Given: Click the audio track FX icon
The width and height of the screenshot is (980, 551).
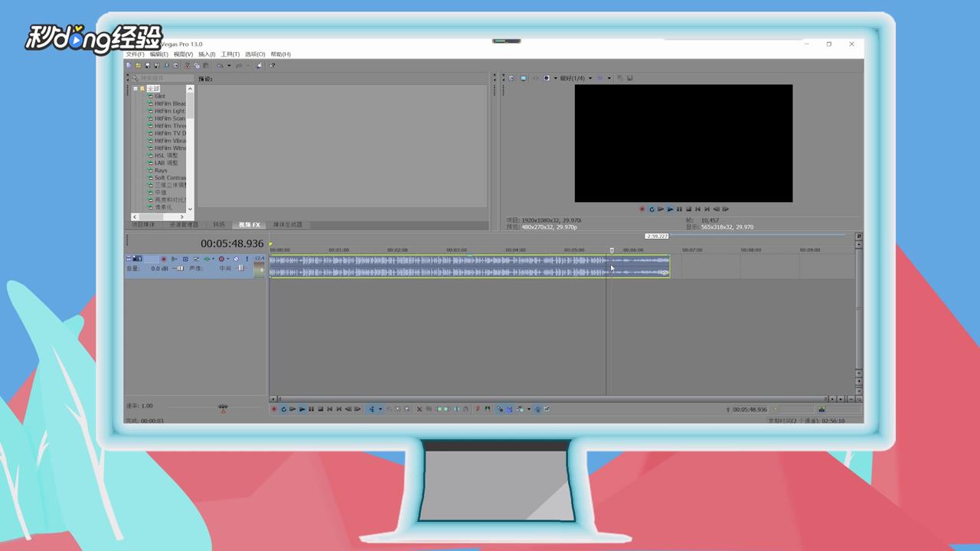Looking at the screenshot, I should 207,259.
